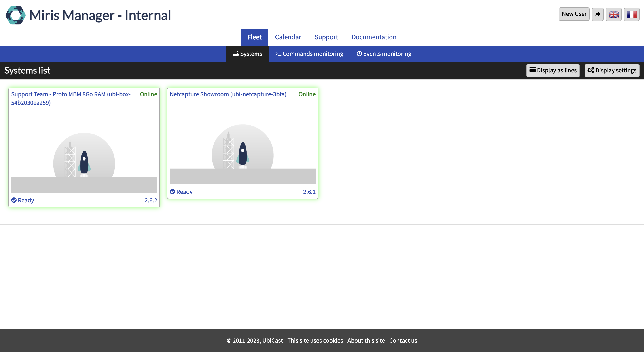Click version 2.6.1 text
Screen dimensions: 644x352
point(309,192)
